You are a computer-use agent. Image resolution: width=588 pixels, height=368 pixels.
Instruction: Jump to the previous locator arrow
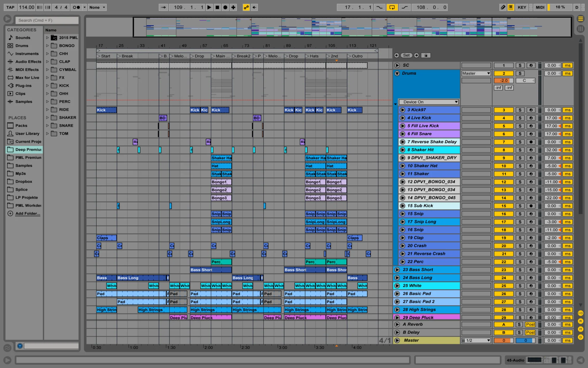point(396,55)
